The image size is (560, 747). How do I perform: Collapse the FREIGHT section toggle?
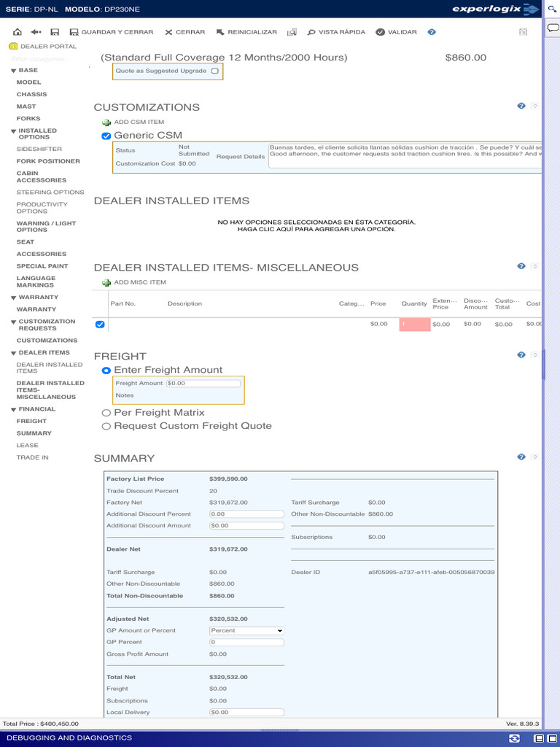click(534, 355)
